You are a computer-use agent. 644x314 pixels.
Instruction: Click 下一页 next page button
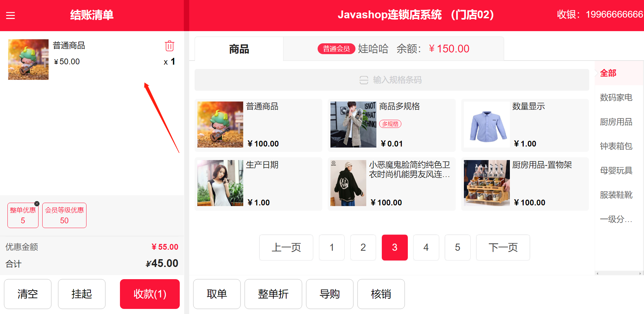point(503,247)
